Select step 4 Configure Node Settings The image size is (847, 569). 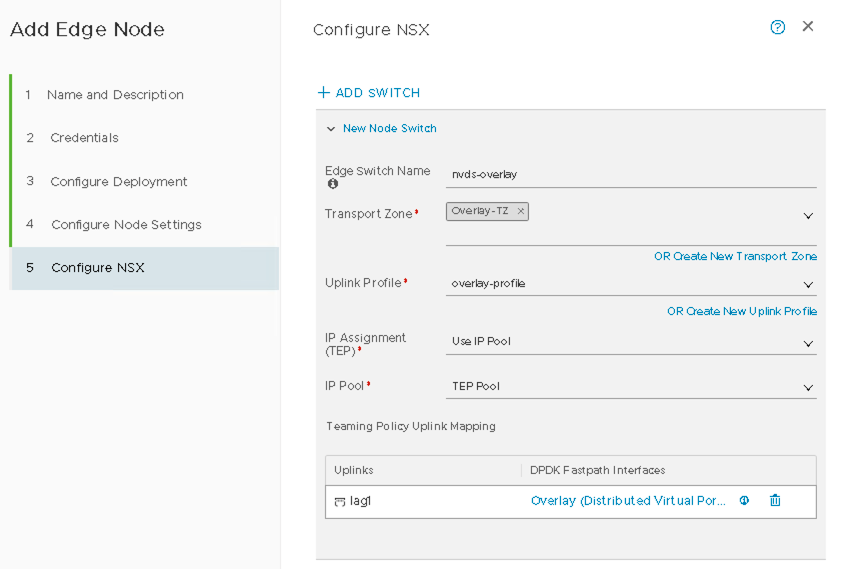[x=126, y=225]
